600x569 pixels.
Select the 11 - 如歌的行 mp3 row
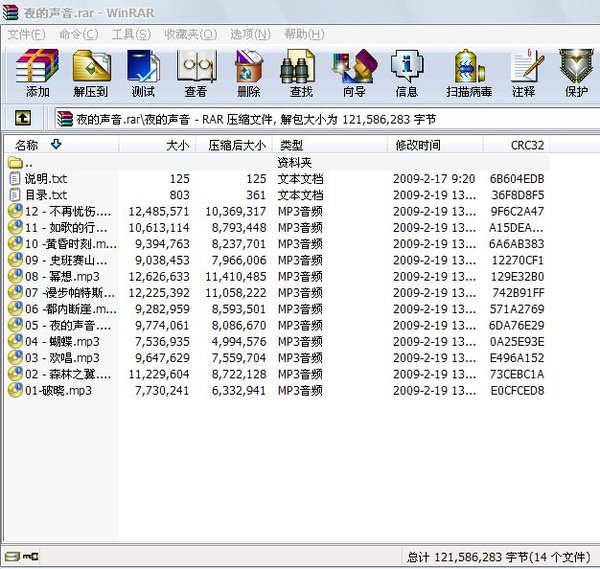pos(278,228)
